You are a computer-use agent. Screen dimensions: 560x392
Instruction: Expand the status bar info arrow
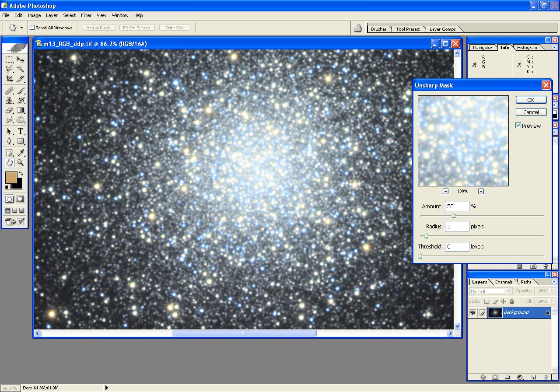[106, 388]
